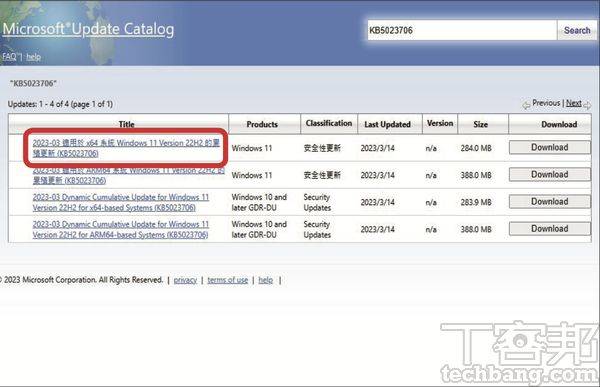Select the 'Updates: 1 - 4 of 4' text

click(60, 104)
